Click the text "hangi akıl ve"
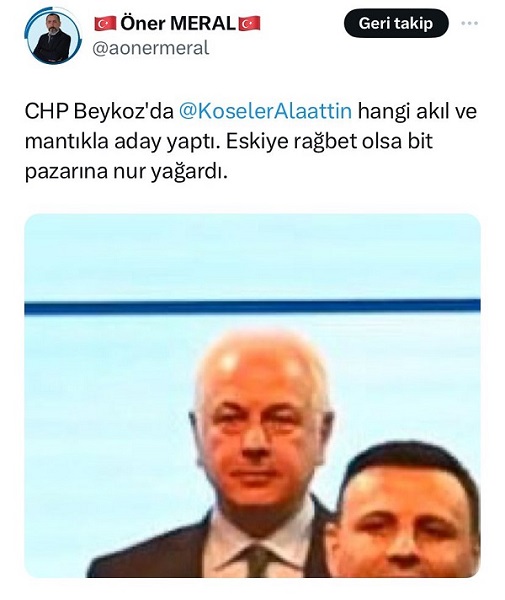The image size is (505, 600). (x=418, y=111)
